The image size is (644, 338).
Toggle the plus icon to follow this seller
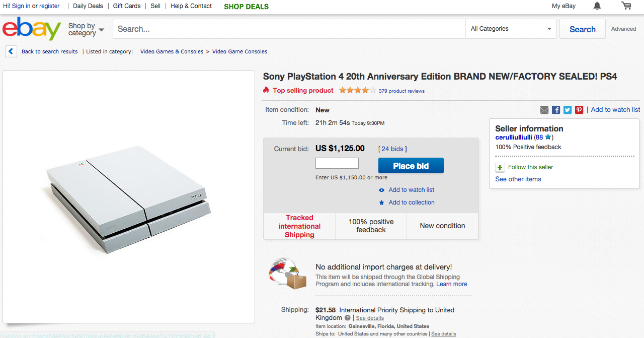(500, 167)
